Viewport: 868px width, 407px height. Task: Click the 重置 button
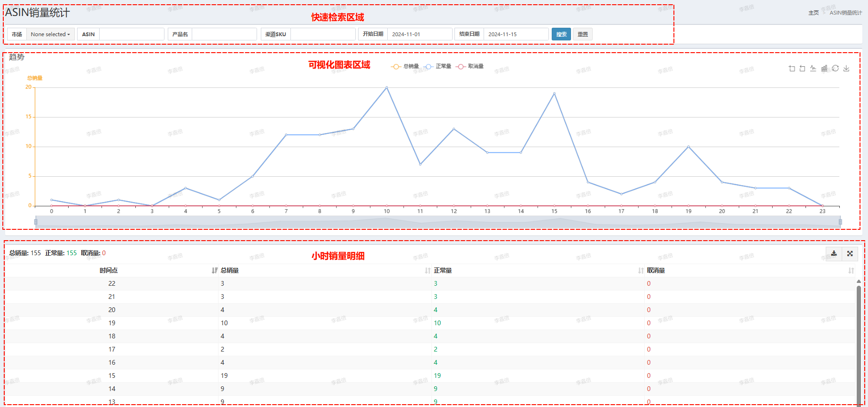tap(583, 34)
